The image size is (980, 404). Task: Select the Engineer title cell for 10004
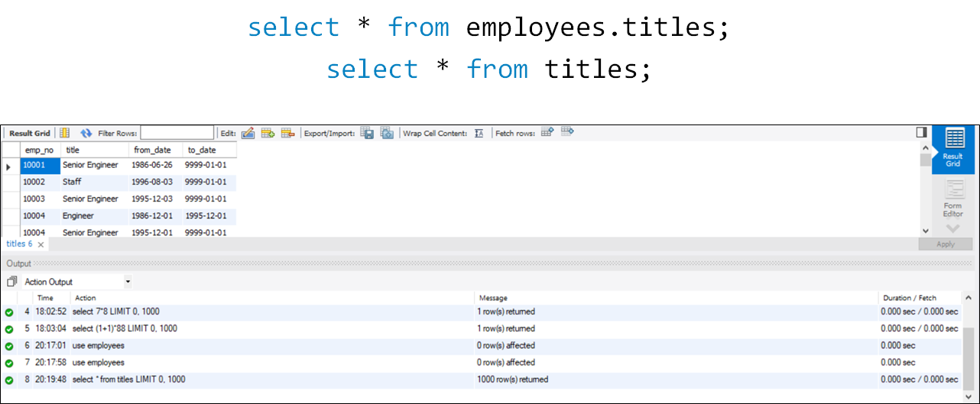point(95,215)
